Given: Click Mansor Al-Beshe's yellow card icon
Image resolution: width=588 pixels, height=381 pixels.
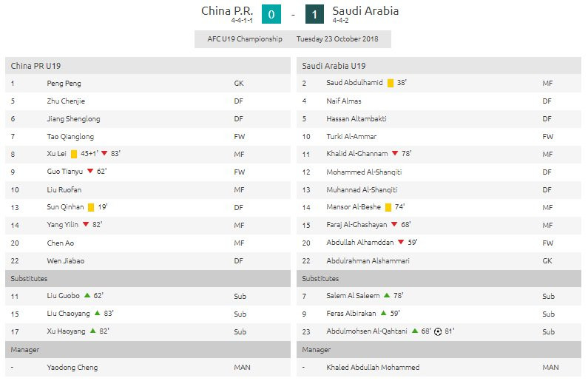Looking at the screenshot, I should (388, 208).
